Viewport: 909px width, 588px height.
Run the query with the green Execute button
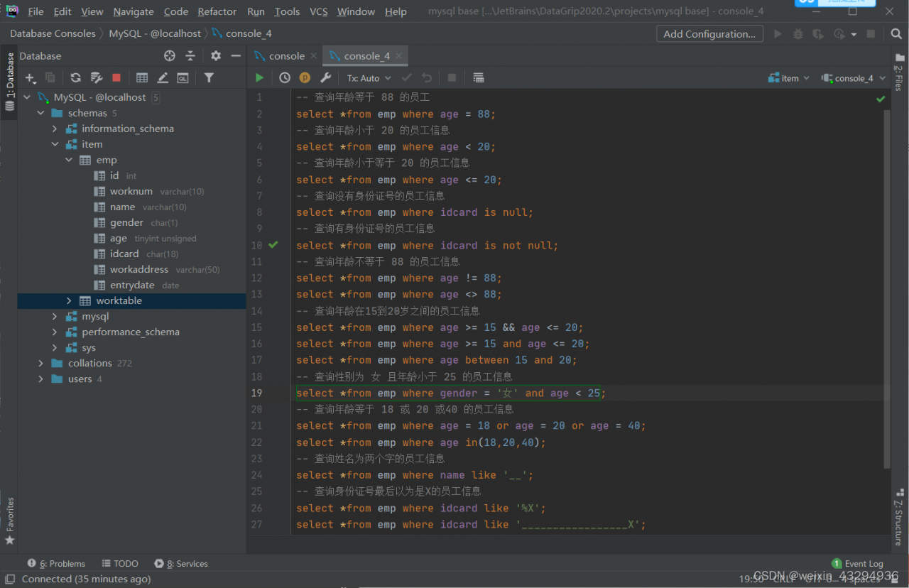coord(259,78)
